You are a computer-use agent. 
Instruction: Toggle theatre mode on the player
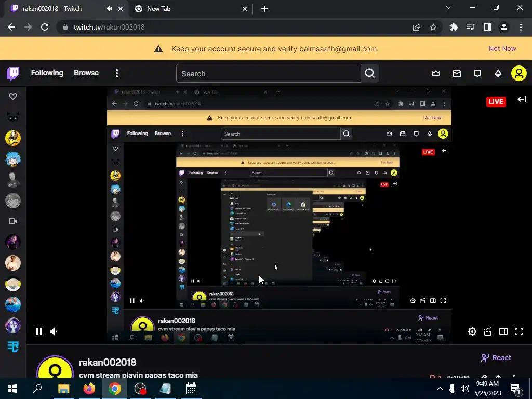[503, 331]
